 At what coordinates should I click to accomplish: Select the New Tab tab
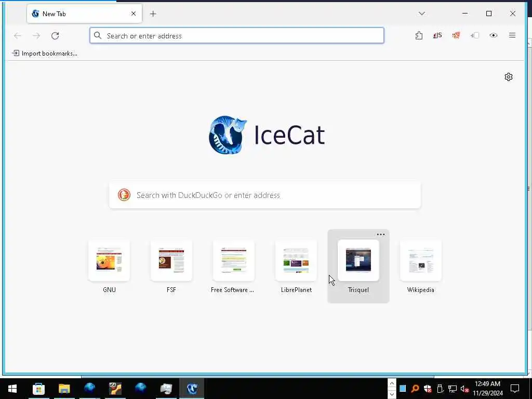click(x=84, y=14)
